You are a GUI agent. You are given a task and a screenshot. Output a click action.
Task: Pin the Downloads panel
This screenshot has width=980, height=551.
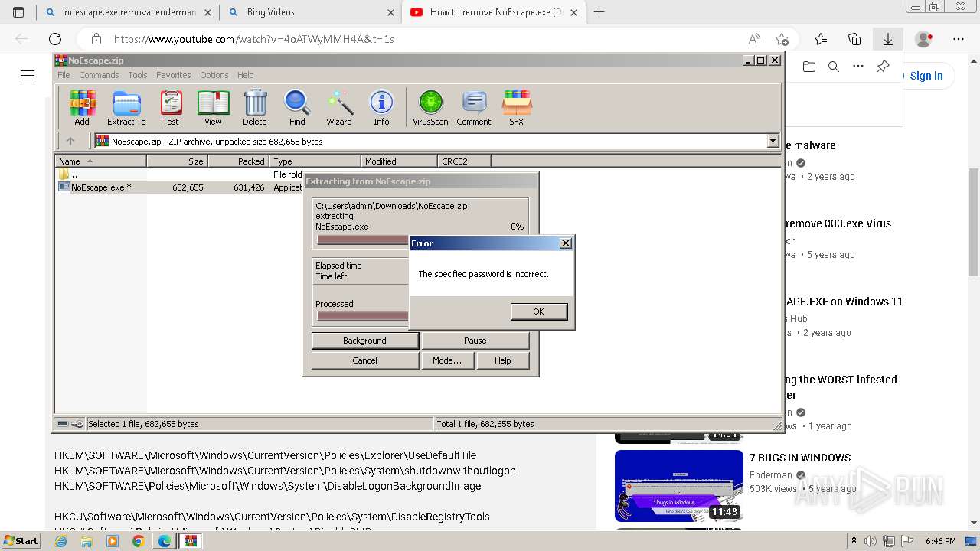click(883, 67)
